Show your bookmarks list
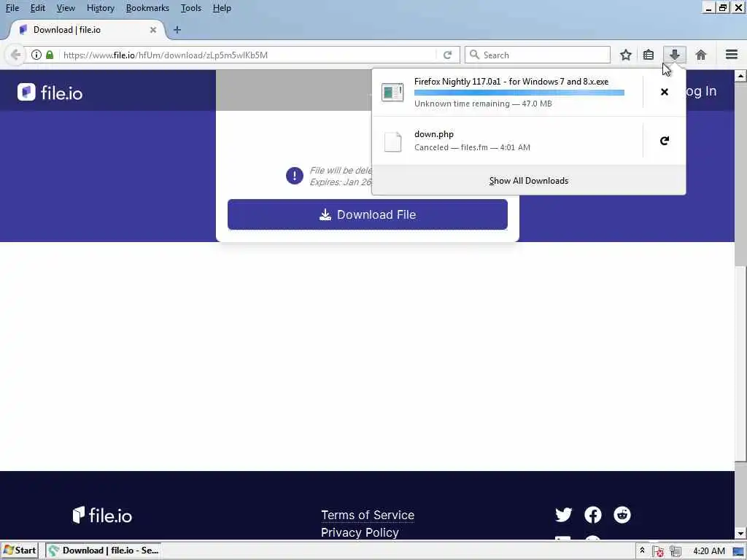The image size is (747, 560). coord(649,55)
